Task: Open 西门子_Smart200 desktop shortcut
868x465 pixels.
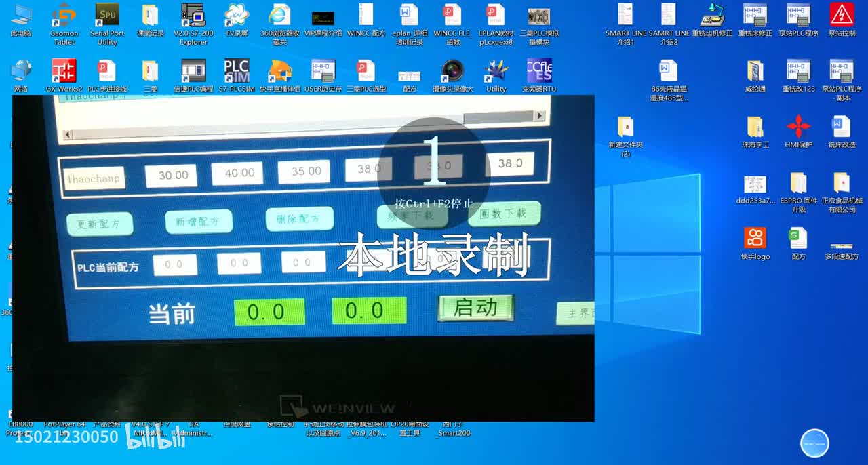Action: (453, 428)
